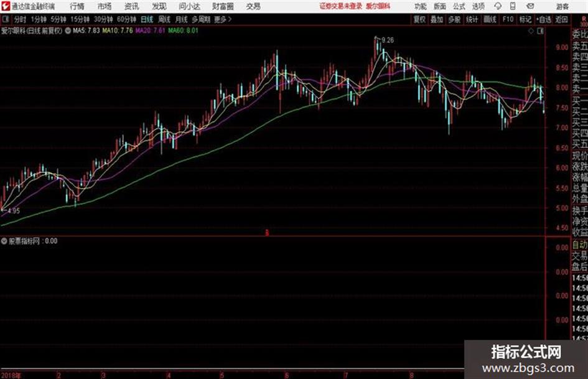Open the 交易 menu

coord(253,6)
